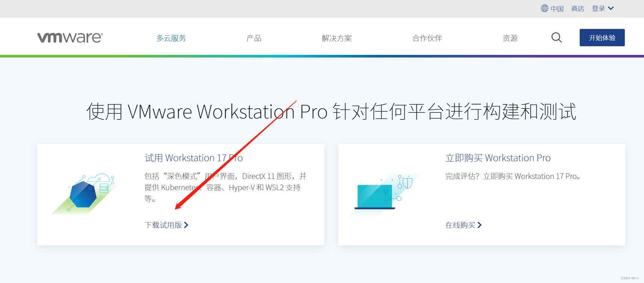The width and height of the screenshot is (644, 283).
Task: Click the 登录 text
Action: [x=598, y=9]
